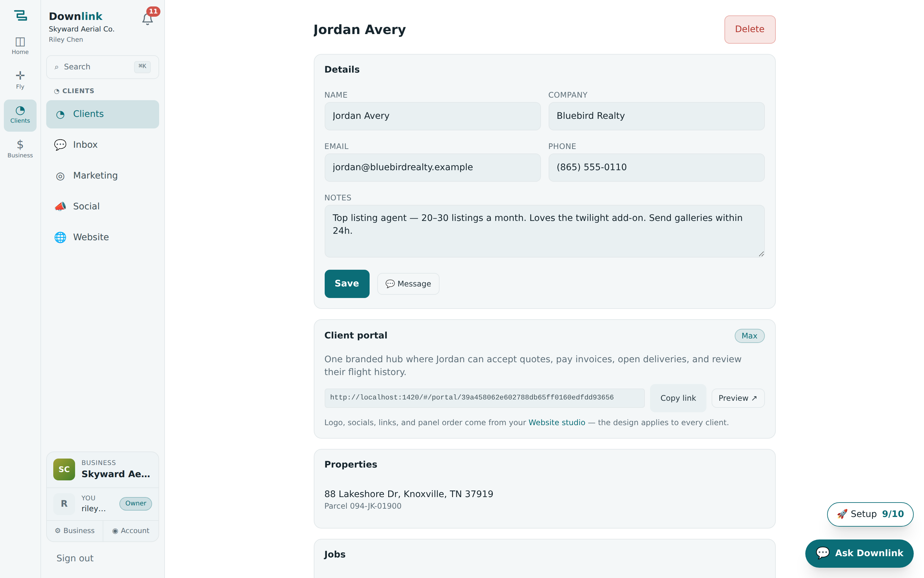
Task: Click the Inbox speech bubble icon
Action: coord(60,145)
